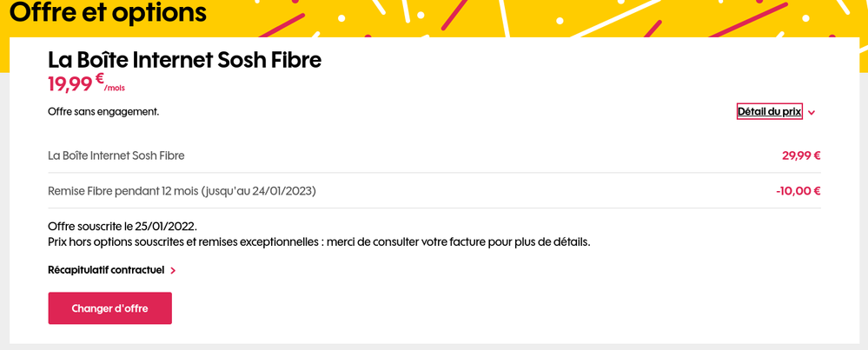Click the euro symbol beside 19,99
The height and width of the screenshot is (350, 868).
point(100,78)
